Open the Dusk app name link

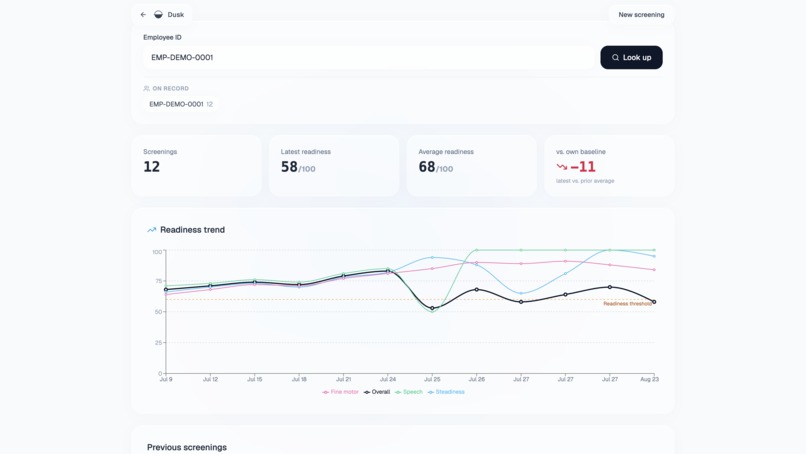pyautogui.click(x=175, y=15)
